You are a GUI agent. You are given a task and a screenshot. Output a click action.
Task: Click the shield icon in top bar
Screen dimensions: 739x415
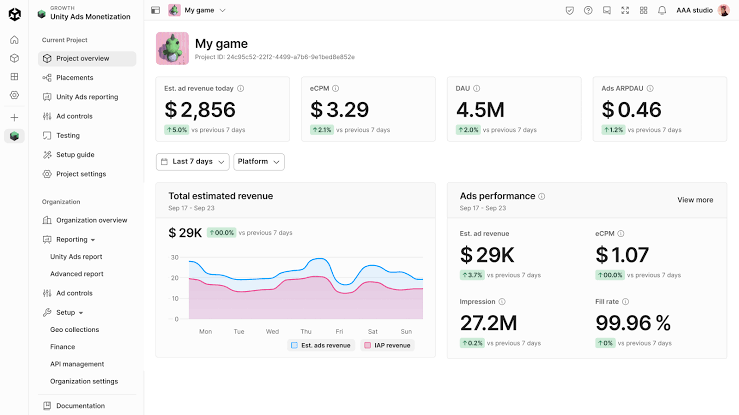pyautogui.click(x=569, y=10)
